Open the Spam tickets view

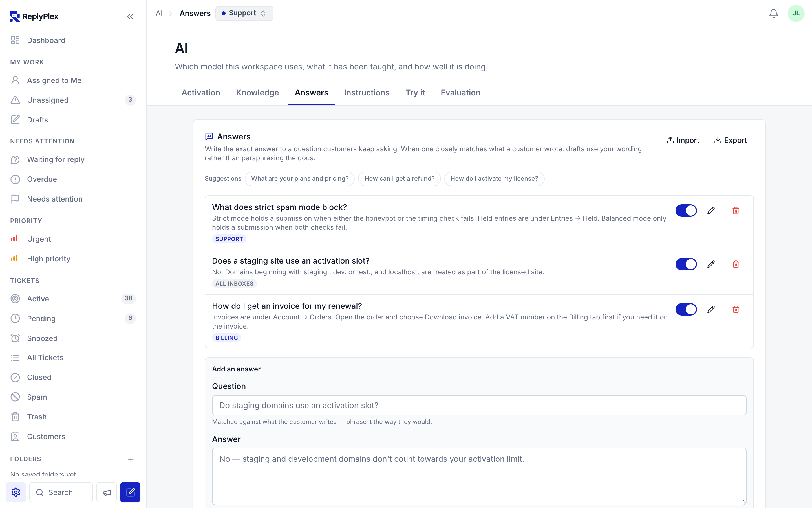[x=73, y=397]
